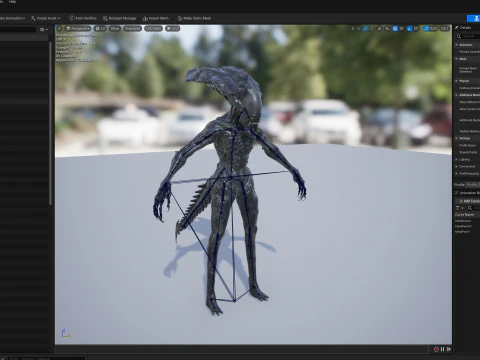Expand the PostProcessing section
This screenshot has height=360, width=480.
[457, 173]
